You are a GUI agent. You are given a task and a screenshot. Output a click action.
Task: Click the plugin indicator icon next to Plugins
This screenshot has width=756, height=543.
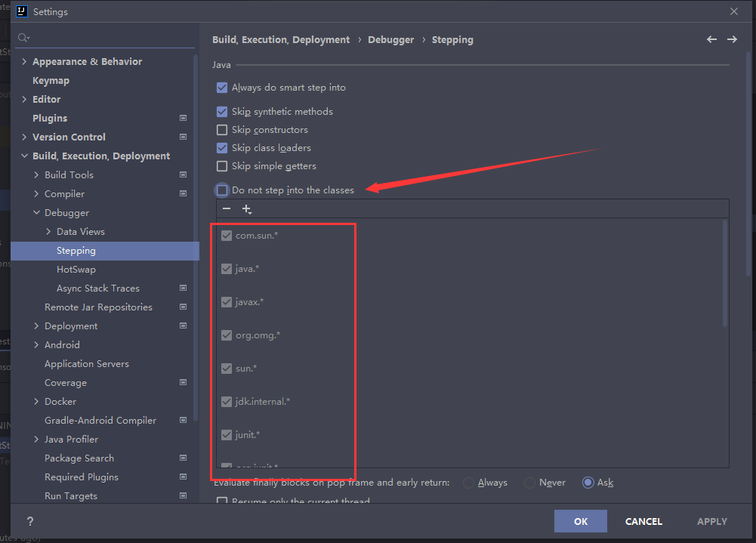tap(182, 118)
